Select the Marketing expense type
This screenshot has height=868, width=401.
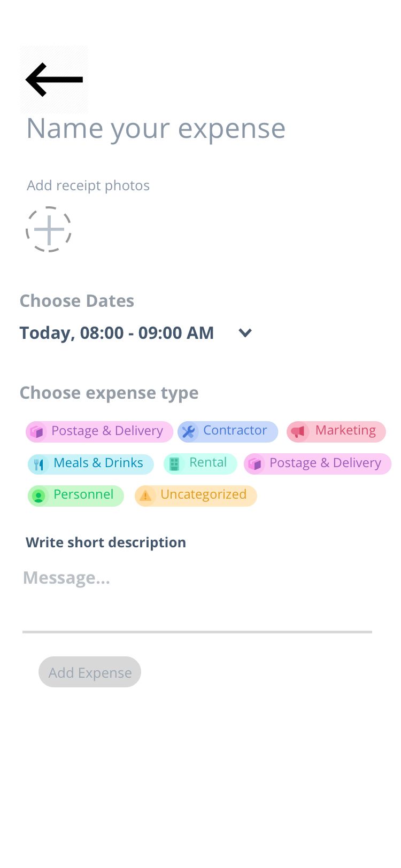(345, 431)
